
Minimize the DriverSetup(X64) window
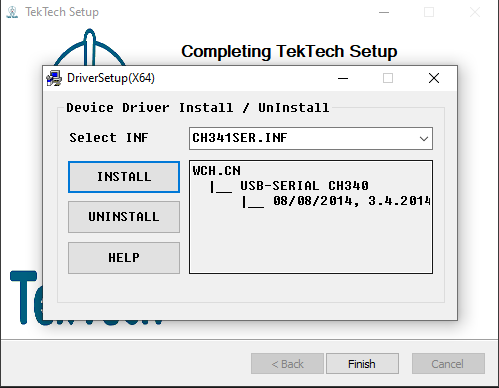(343, 78)
